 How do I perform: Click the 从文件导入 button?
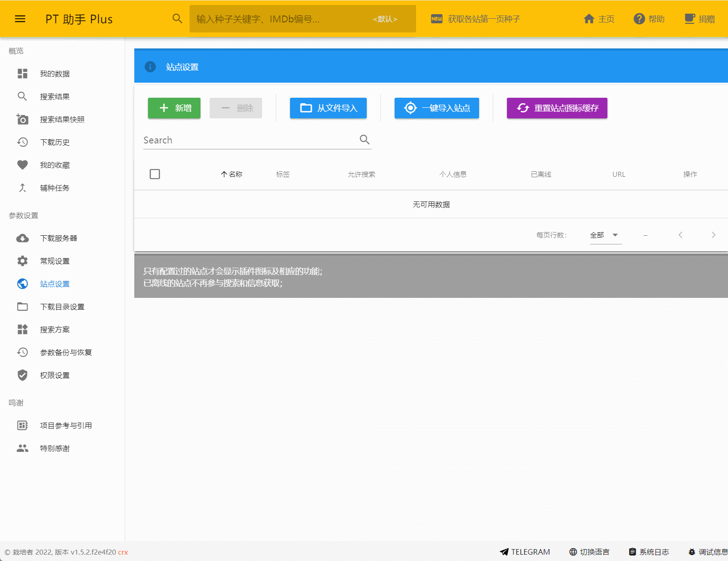coord(328,108)
